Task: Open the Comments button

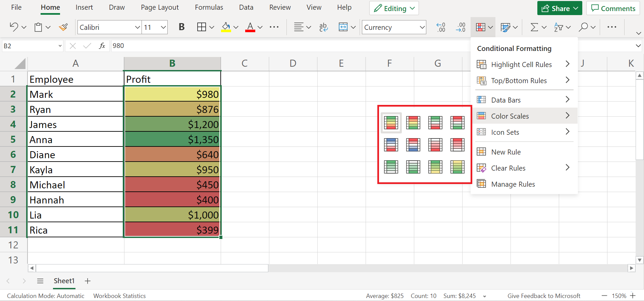Action: coord(613,8)
